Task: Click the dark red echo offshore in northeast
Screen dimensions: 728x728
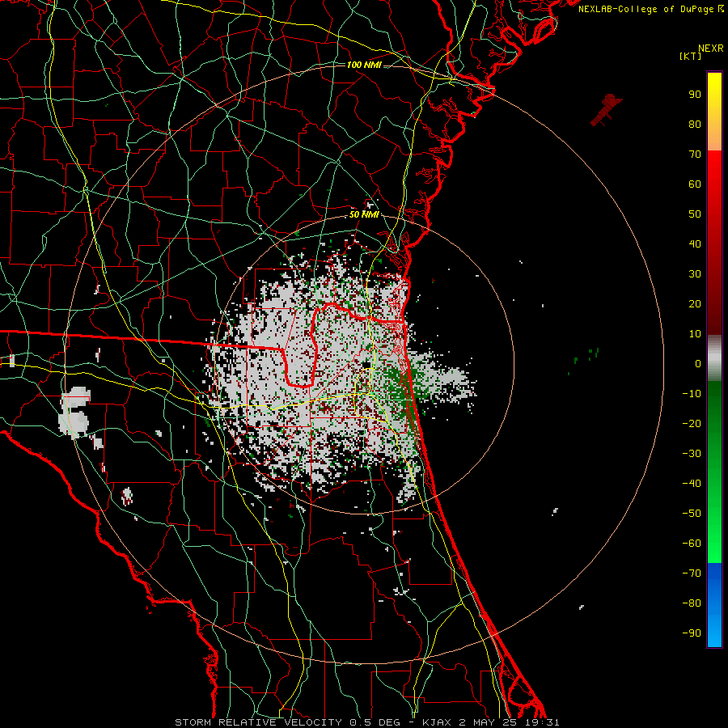Action: pos(606,110)
